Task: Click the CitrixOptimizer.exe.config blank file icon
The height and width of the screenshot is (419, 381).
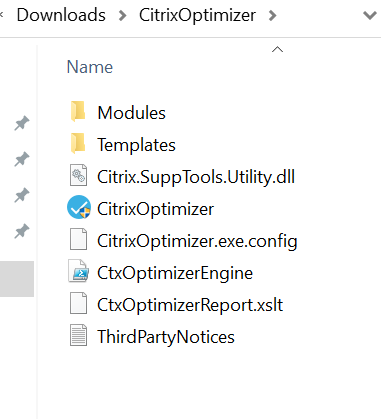Action: coord(78,239)
